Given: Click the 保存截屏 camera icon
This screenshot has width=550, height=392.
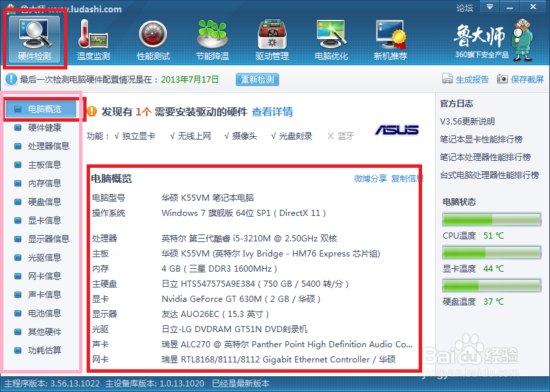Looking at the screenshot, I should [503, 79].
